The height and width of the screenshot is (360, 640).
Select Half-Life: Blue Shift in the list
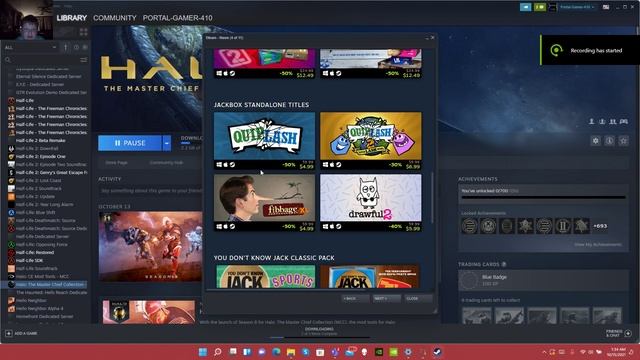coord(36,213)
